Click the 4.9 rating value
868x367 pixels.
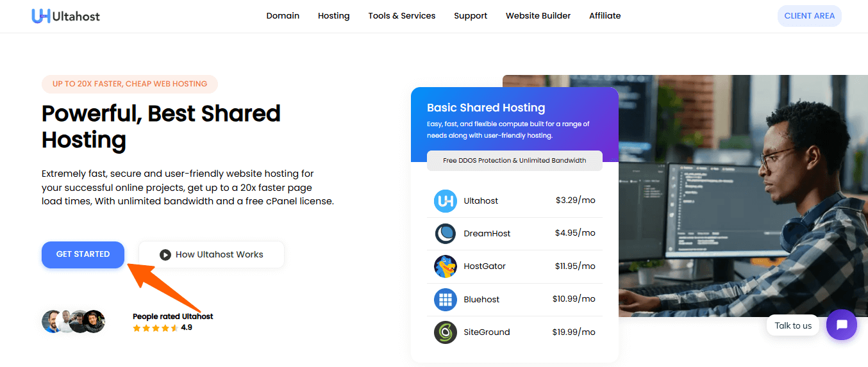tap(187, 327)
